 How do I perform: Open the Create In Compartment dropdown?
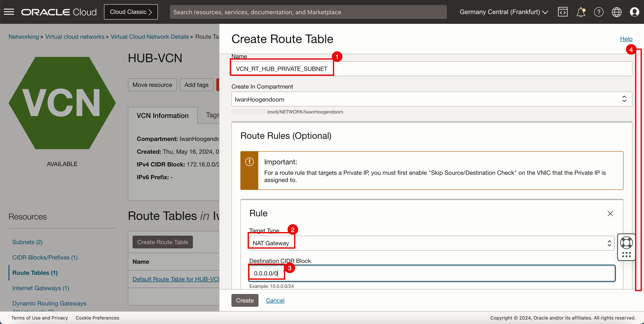(x=432, y=99)
